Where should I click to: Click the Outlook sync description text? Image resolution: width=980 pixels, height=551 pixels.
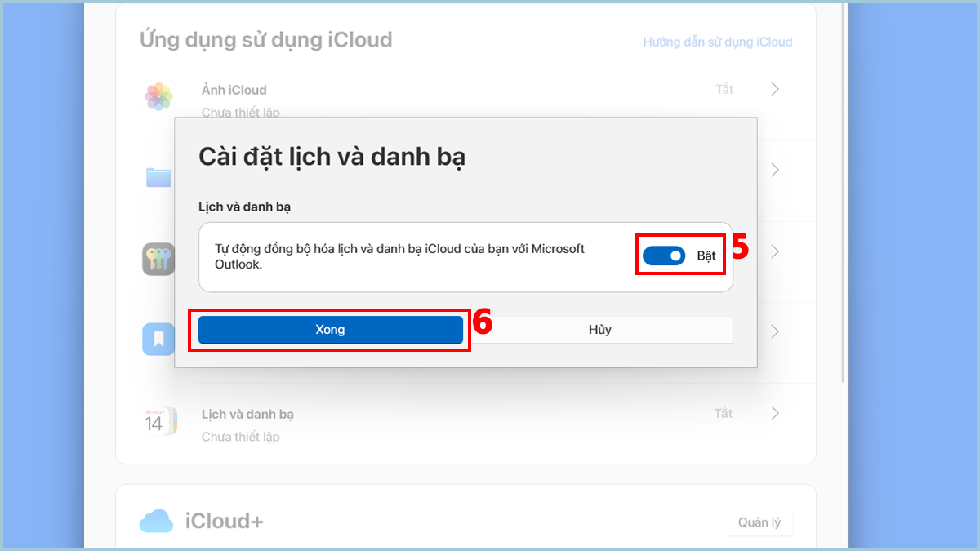point(400,256)
